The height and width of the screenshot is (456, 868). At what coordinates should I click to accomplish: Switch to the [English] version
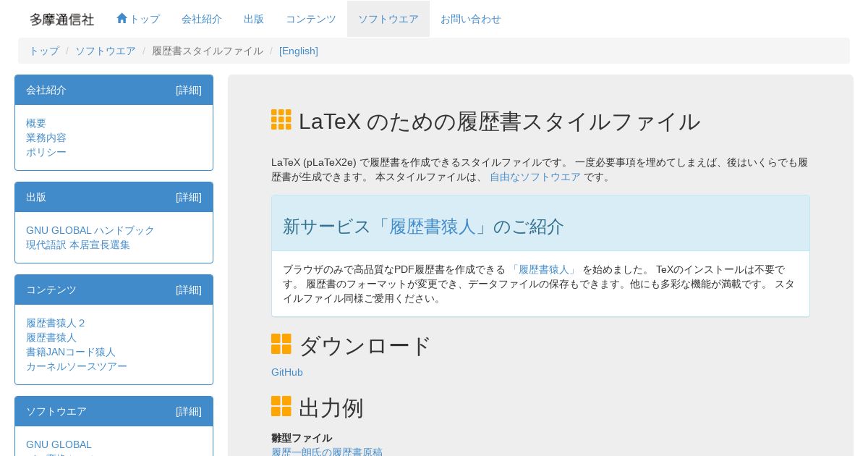(299, 51)
